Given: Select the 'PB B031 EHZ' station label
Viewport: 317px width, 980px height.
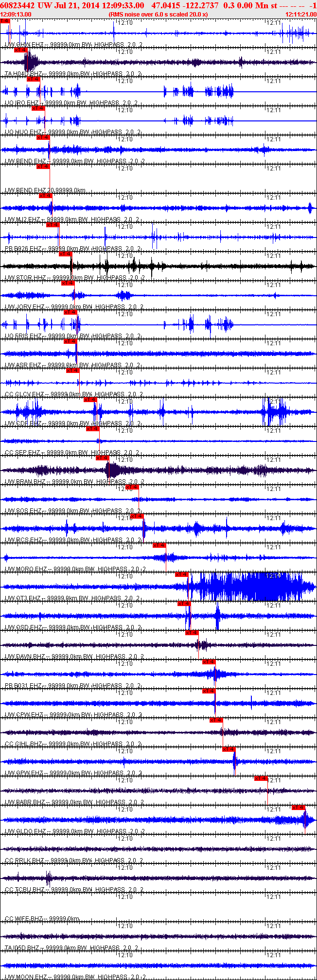Looking at the screenshot, I should click(x=73, y=686).
